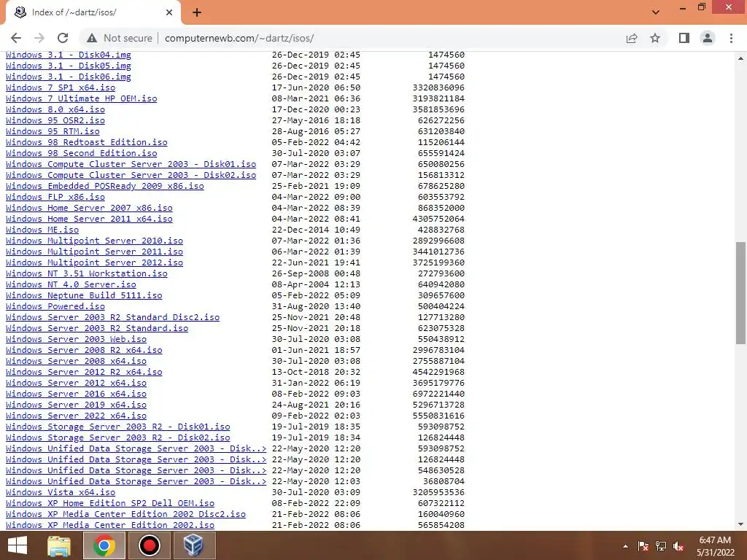Open Windows 8.0 x64.iso link
The width and height of the screenshot is (747, 560).
point(55,109)
